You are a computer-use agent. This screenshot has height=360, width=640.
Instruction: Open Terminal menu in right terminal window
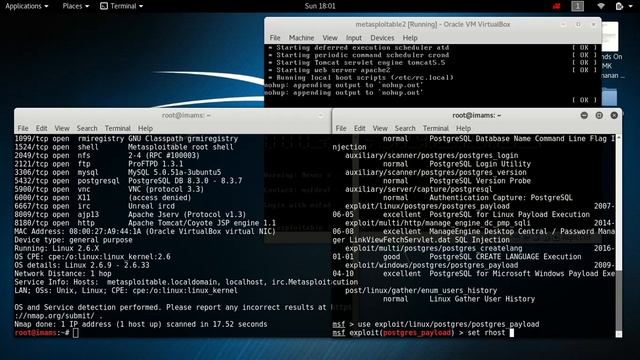tap(436, 128)
